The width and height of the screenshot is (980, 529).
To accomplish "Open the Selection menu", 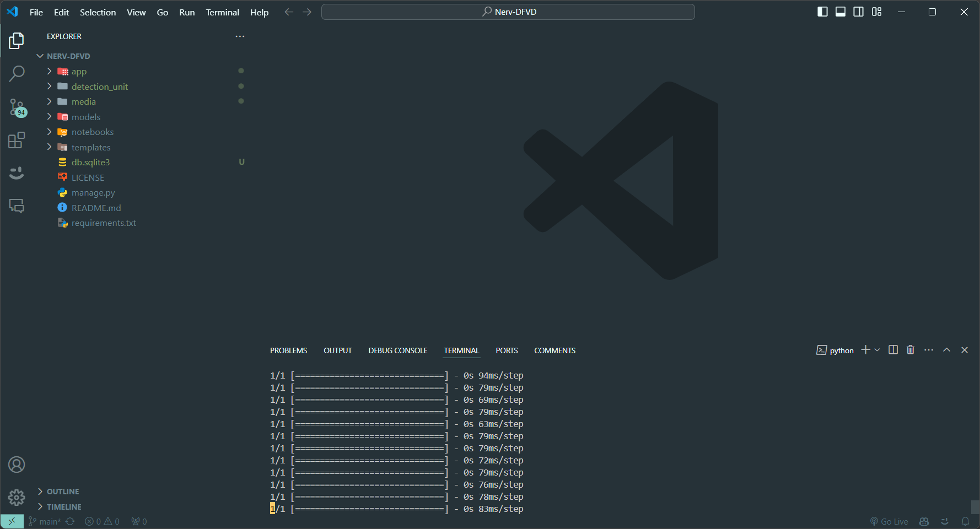I will (98, 12).
